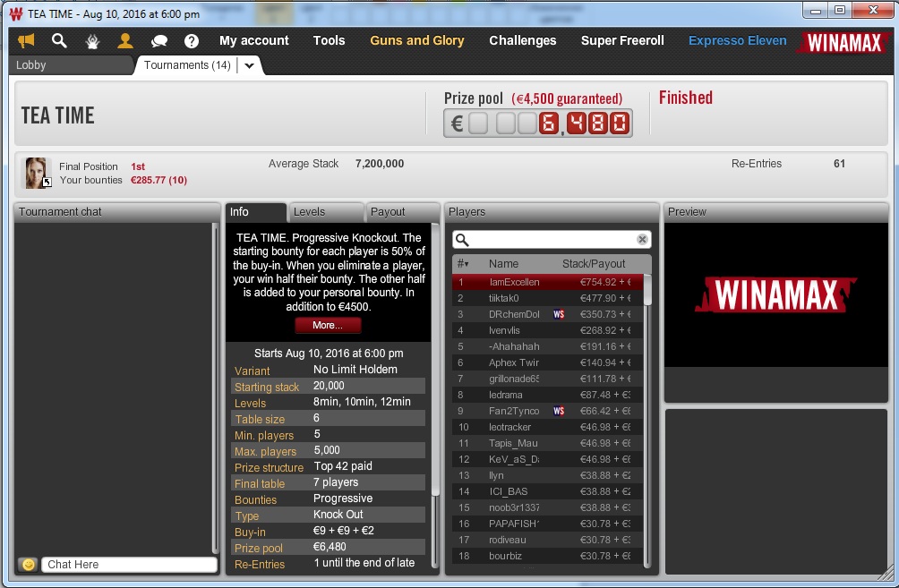Select player row KeV_aS_D
This screenshot has height=588, width=899.
click(547, 459)
